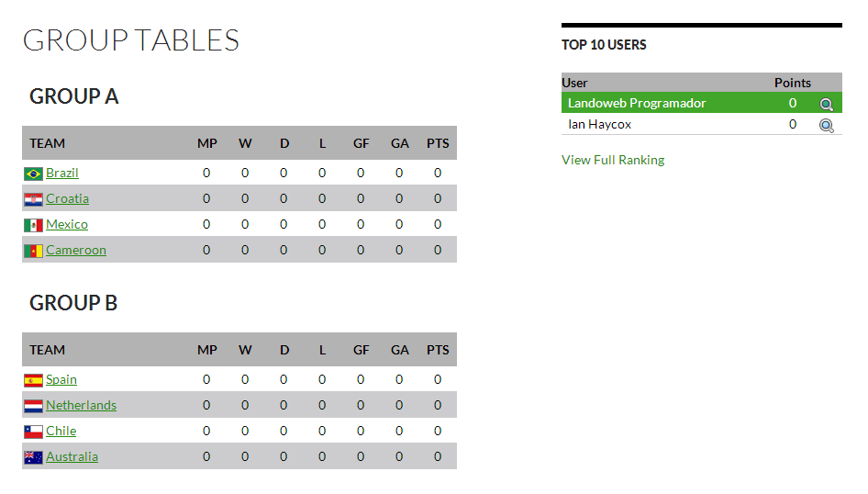Go to the Mexico team page
This screenshot has height=494, width=868.
[67, 224]
